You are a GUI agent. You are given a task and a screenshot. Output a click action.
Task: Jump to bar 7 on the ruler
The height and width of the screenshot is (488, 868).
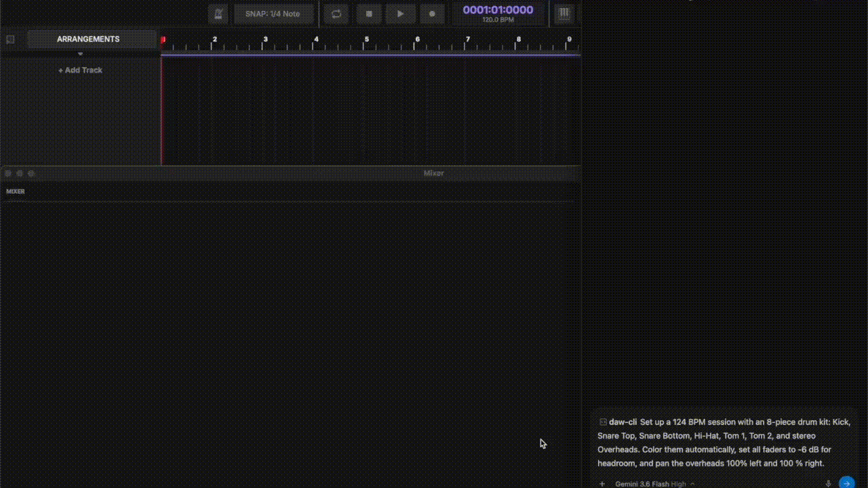click(467, 39)
